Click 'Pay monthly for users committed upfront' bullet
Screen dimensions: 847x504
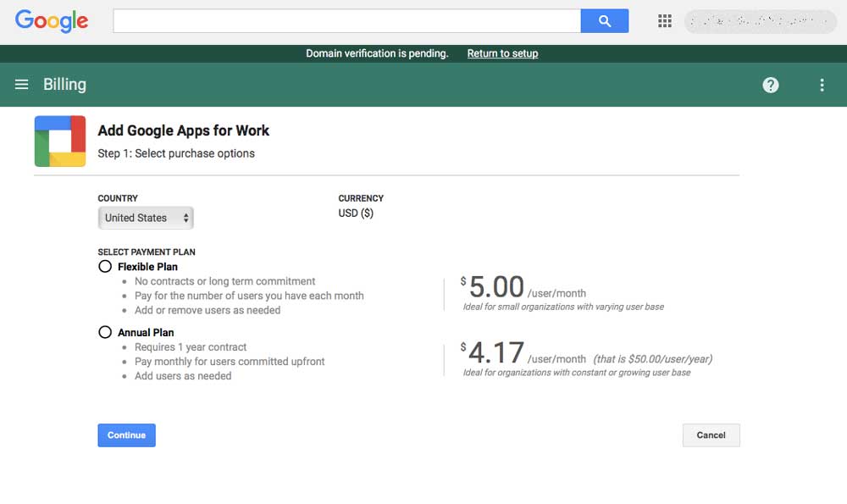230,362
